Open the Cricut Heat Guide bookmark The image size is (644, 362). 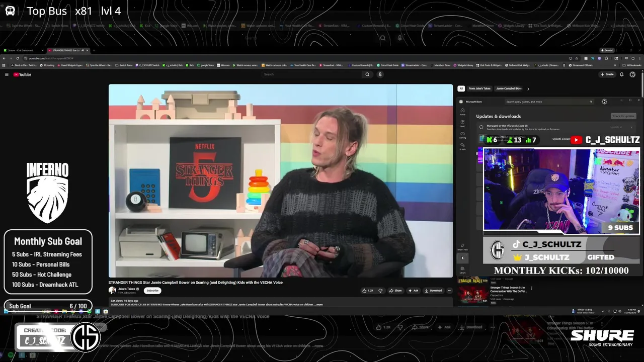point(388,65)
